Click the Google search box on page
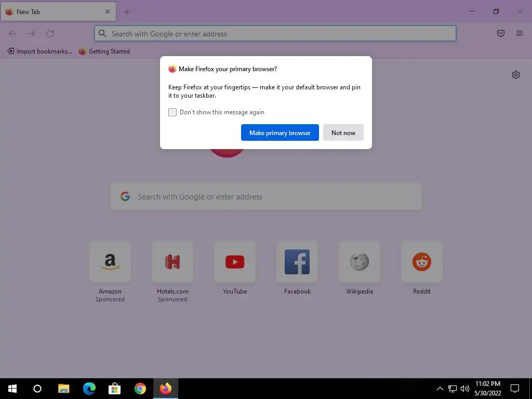 tap(266, 197)
